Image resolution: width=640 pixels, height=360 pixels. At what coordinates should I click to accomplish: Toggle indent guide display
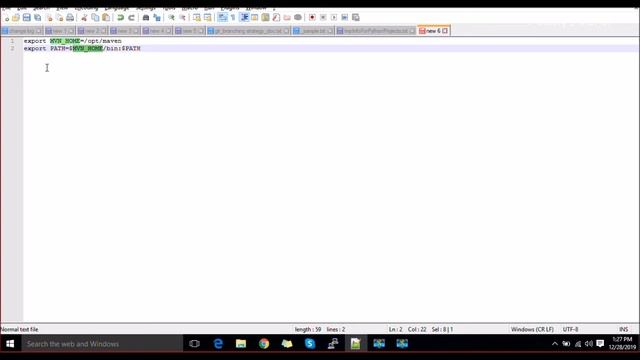pyautogui.click(x=244, y=18)
